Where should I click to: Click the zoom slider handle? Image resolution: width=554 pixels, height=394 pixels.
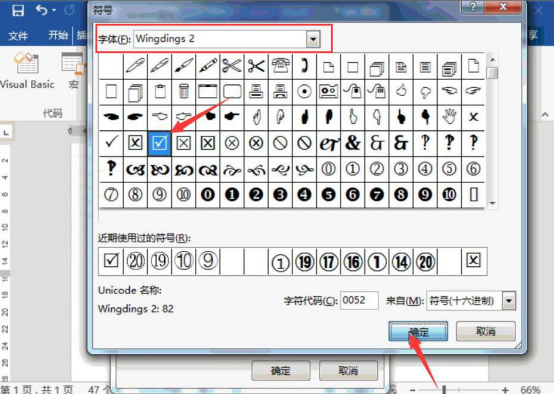click(444, 390)
